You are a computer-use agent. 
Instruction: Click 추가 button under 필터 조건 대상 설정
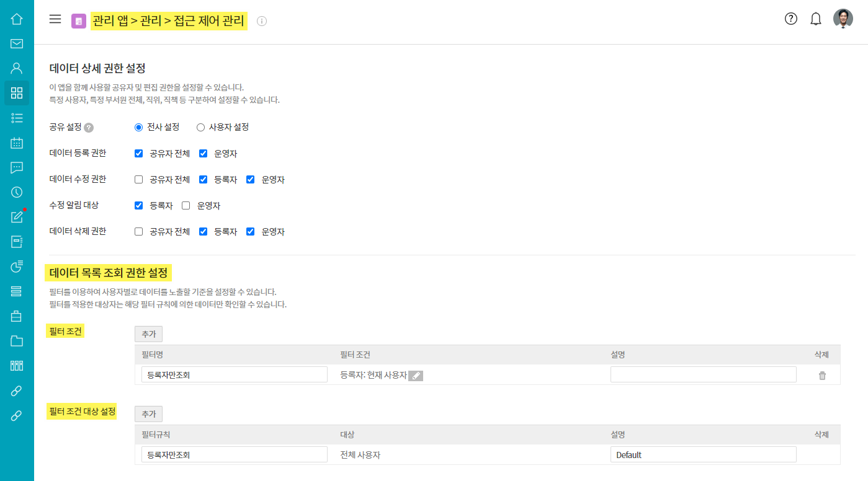pos(148,414)
